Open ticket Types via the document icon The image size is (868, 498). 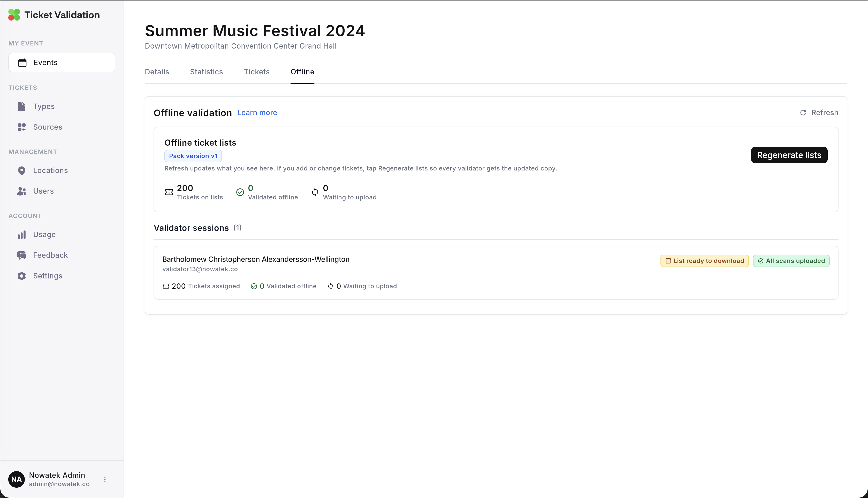point(21,106)
